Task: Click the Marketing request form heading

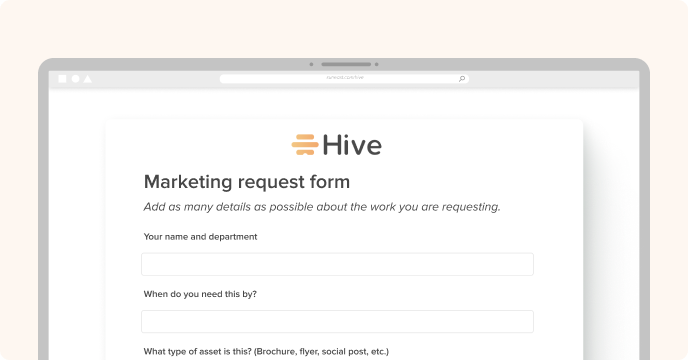Action: pos(247,182)
